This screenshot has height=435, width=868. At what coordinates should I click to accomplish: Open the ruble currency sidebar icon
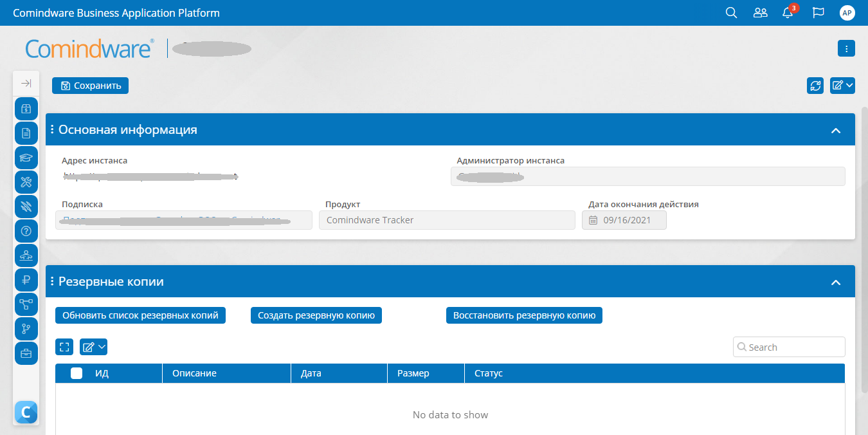(x=26, y=280)
